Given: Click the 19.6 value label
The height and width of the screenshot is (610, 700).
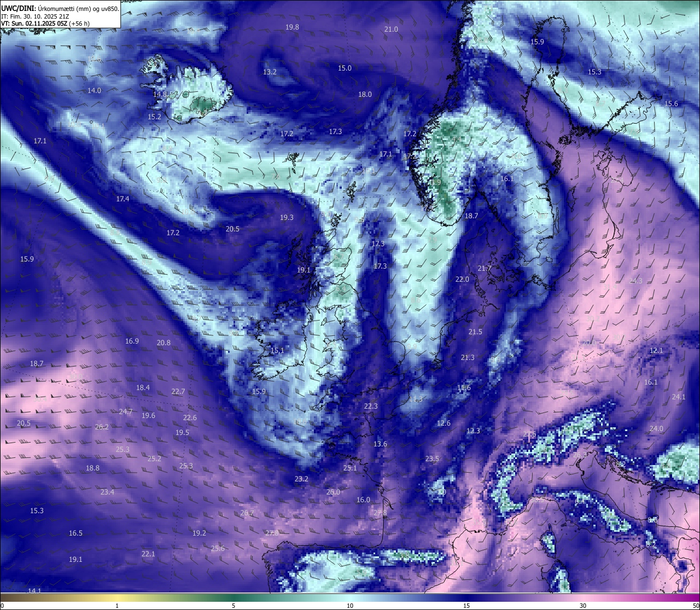Looking at the screenshot, I should 148,416.
